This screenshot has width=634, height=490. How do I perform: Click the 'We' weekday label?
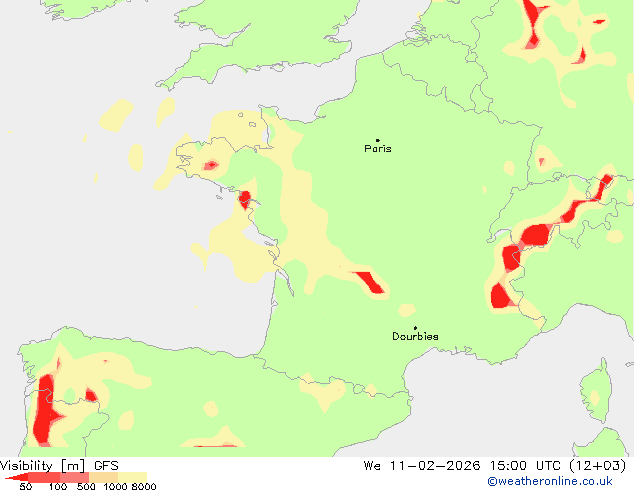coord(372,466)
